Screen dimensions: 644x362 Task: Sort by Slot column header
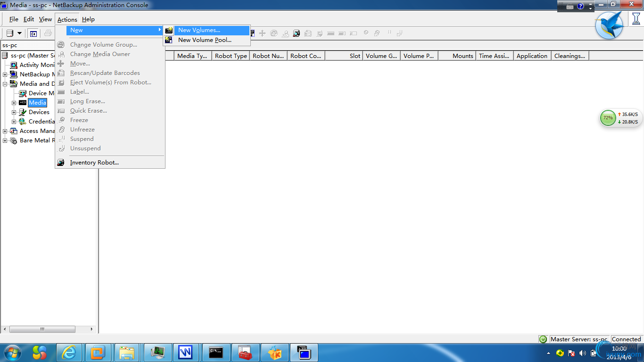(x=344, y=56)
